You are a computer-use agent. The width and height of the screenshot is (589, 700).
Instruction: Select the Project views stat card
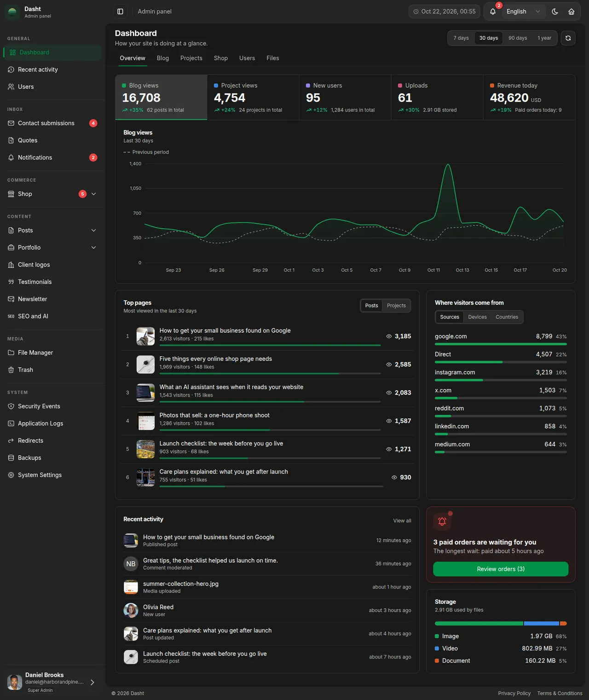point(253,98)
